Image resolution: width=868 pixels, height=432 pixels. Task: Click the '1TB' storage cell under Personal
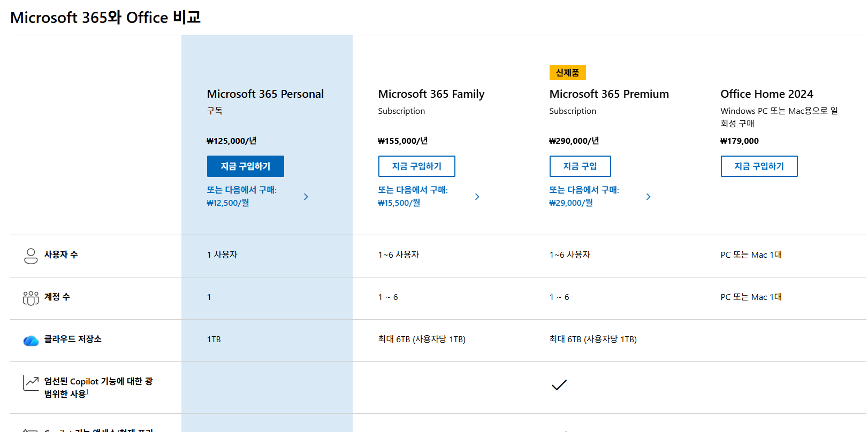pos(214,339)
